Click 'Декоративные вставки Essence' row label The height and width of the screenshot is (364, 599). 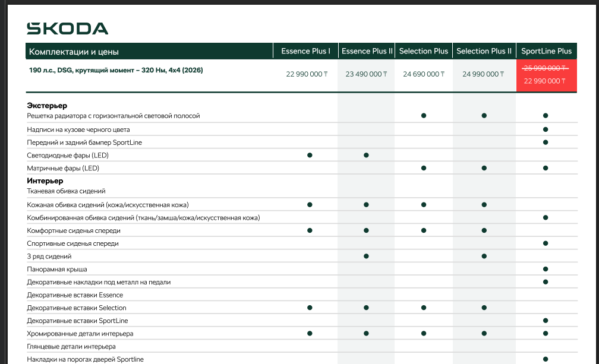[75, 295]
